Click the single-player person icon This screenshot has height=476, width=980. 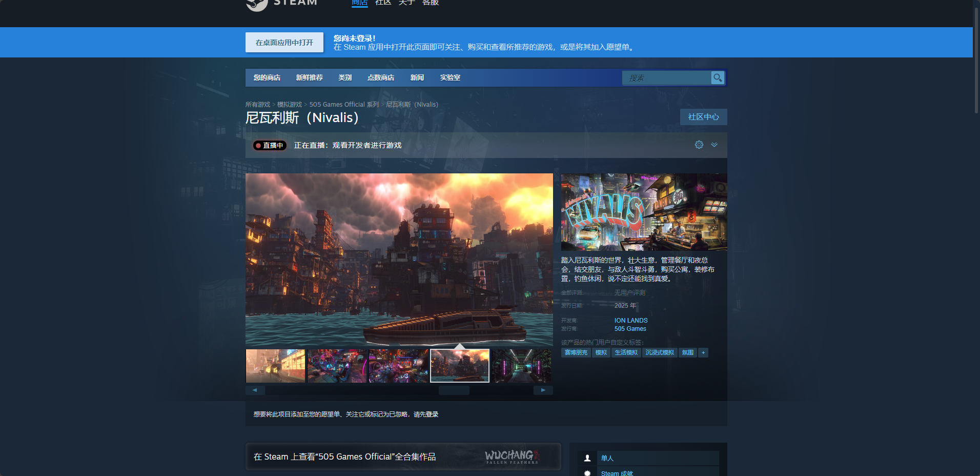587,458
